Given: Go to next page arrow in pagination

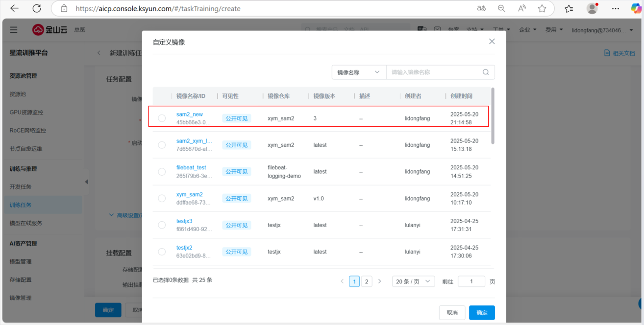Looking at the screenshot, I should click(379, 281).
